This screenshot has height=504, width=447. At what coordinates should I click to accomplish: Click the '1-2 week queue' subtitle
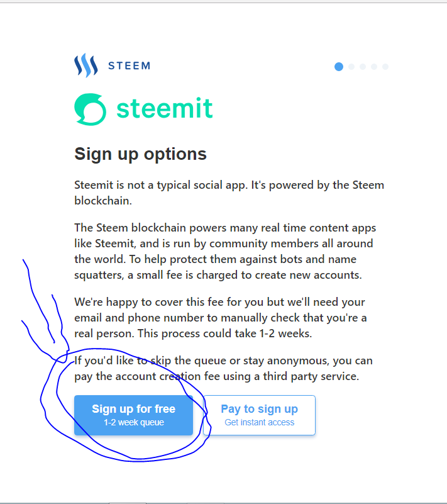pos(133,422)
